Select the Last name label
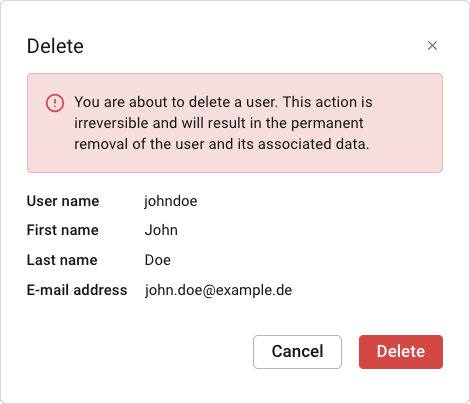This screenshot has height=404, width=470. pos(62,260)
